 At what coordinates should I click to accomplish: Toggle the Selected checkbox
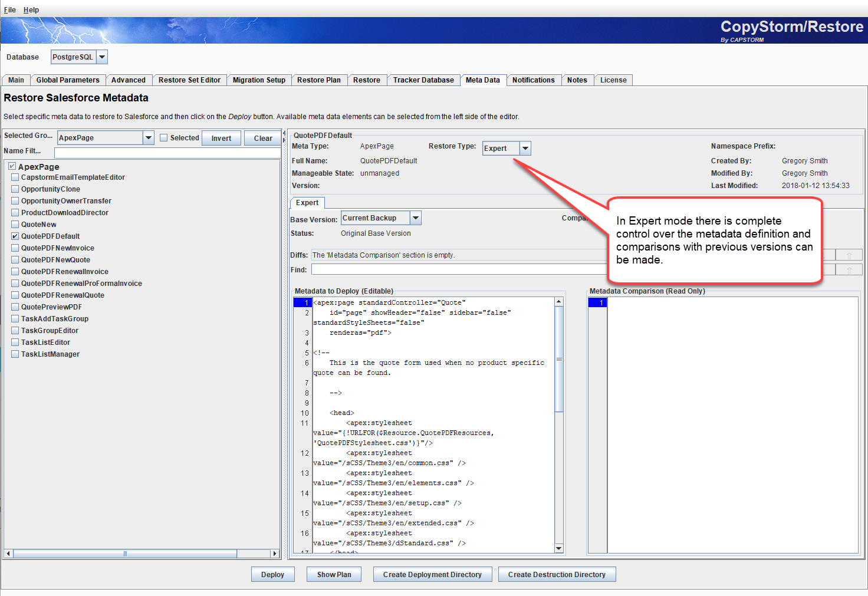point(164,138)
